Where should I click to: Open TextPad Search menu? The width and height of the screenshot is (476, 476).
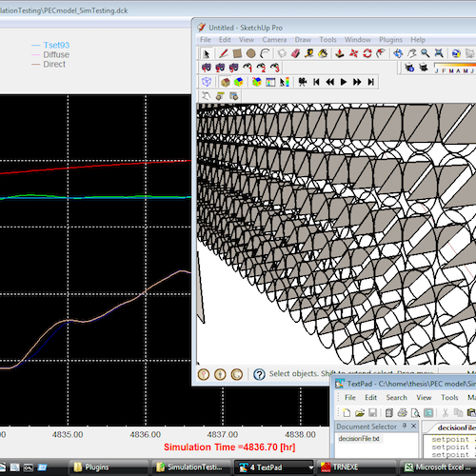(x=396, y=398)
